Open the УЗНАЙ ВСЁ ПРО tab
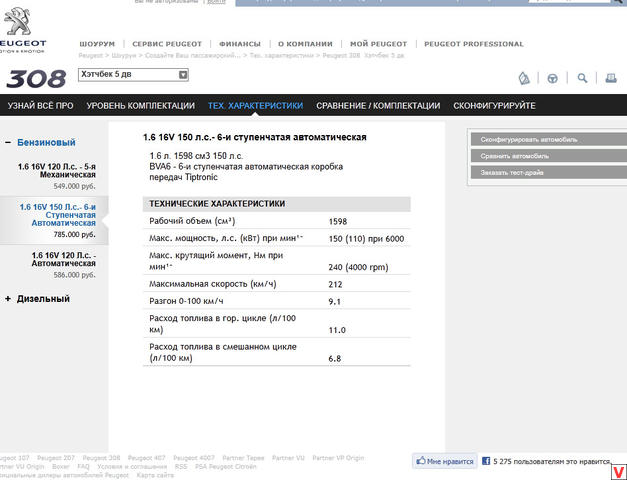Viewport: 627px width, 480px height. pyautogui.click(x=40, y=106)
